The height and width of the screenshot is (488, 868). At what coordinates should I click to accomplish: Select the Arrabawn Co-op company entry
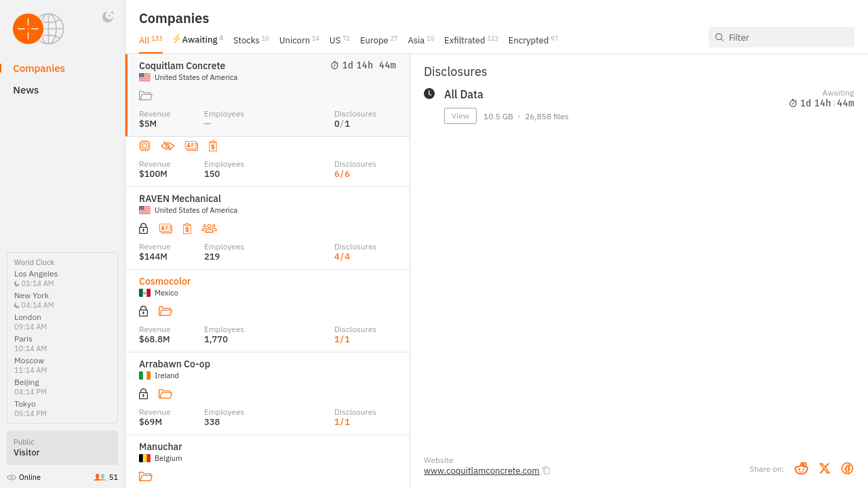point(174,364)
